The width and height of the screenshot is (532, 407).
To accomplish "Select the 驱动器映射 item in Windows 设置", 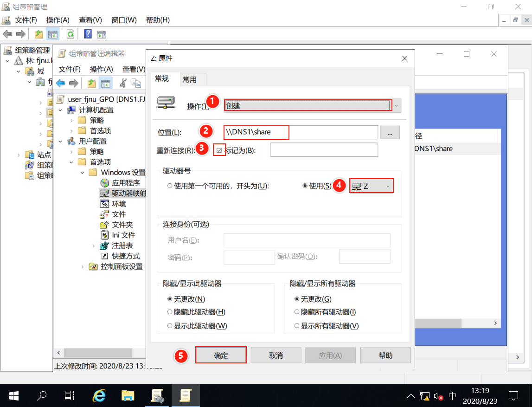I will pos(125,194).
